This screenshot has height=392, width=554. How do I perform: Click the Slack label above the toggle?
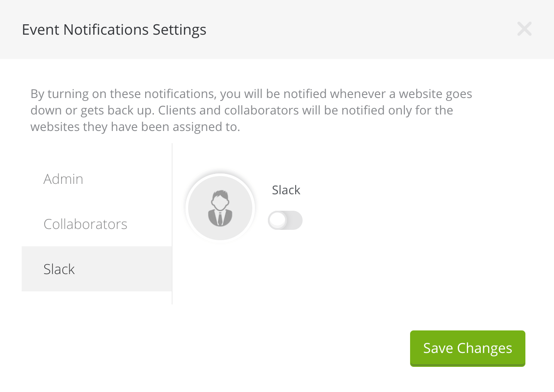(286, 190)
